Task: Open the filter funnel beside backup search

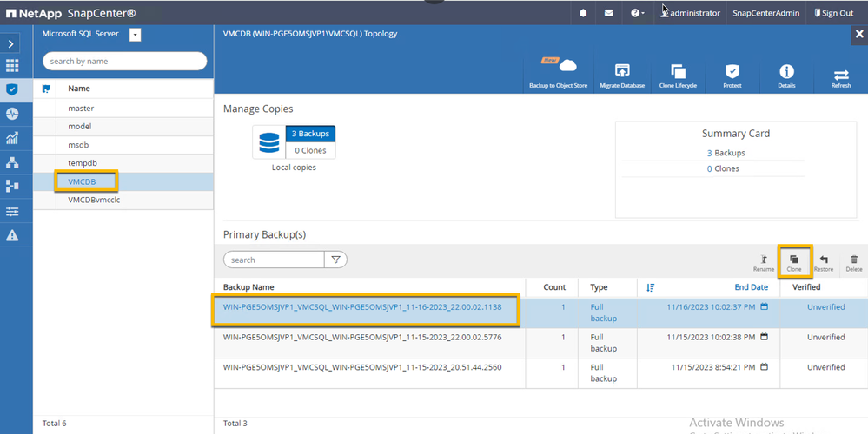Action: (335, 260)
